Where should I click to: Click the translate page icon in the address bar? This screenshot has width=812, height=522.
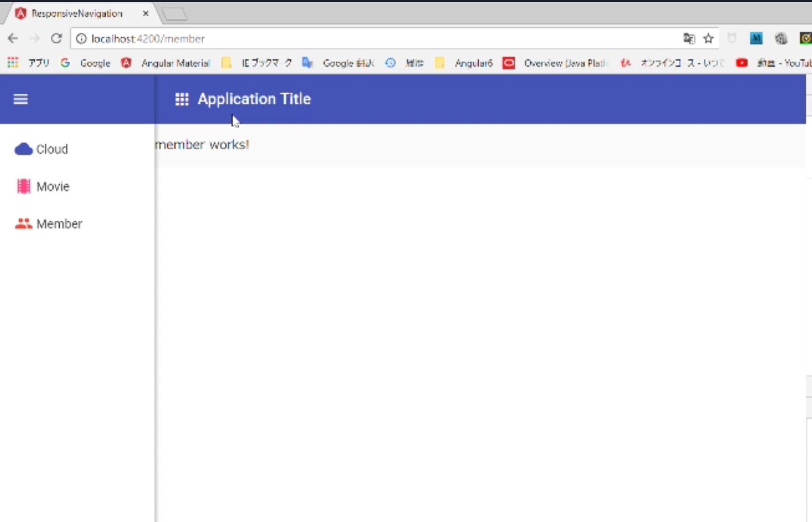pos(689,38)
